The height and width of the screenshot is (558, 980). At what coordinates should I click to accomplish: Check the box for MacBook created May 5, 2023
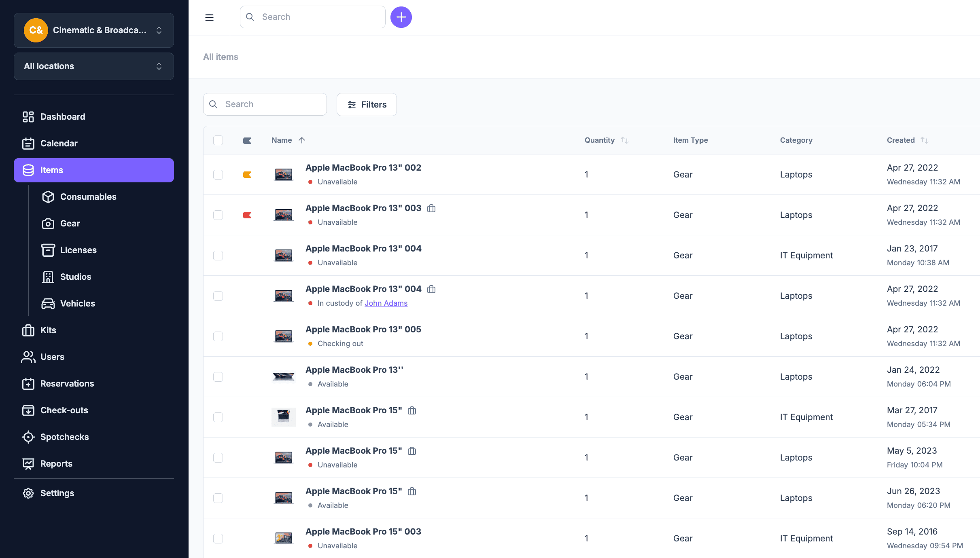coord(218,458)
